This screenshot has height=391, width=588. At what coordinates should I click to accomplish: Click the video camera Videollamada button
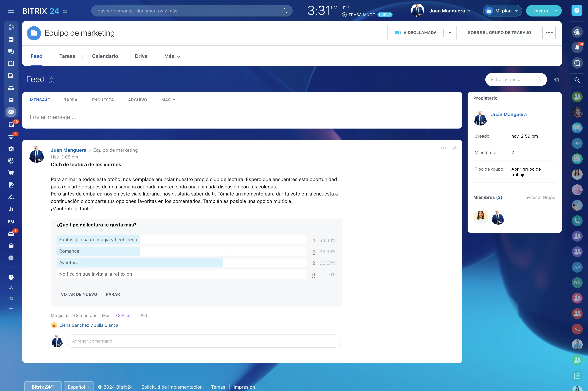416,33
